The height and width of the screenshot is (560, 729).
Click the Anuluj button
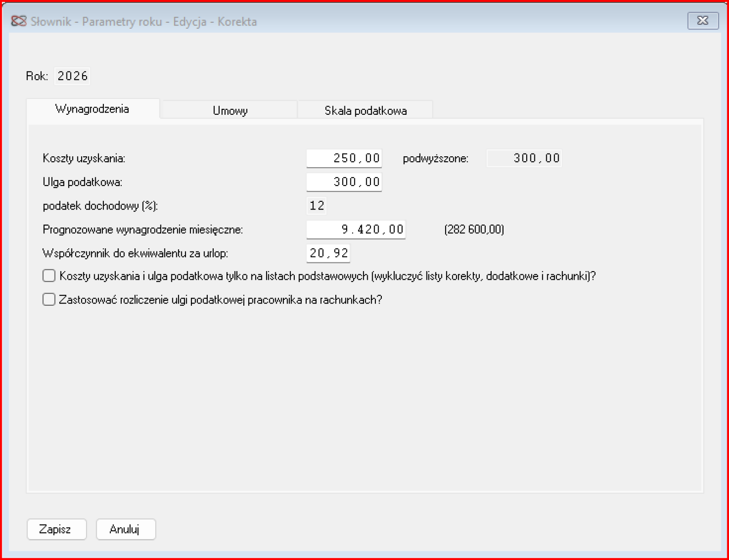coord(125,529)
